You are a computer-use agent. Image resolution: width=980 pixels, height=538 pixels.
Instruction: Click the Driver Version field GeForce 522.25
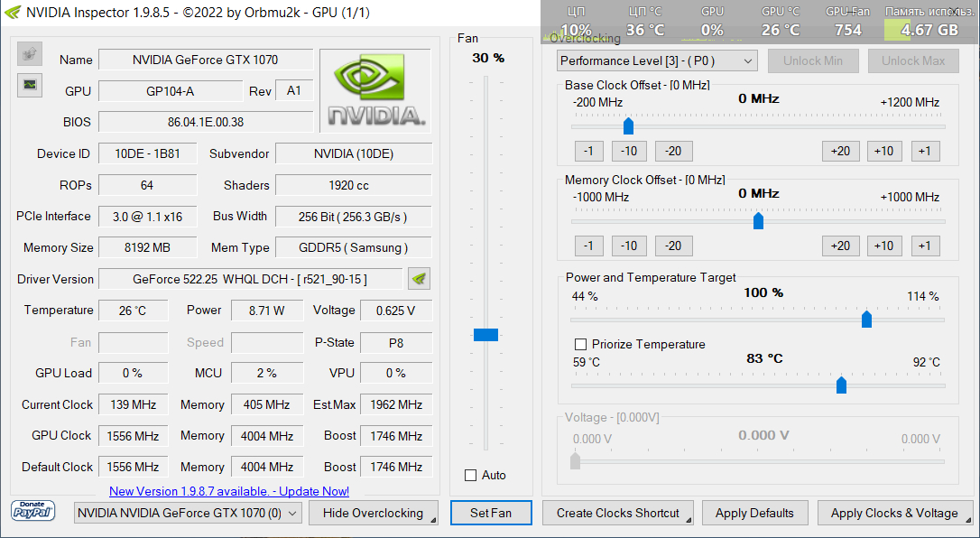(250, 279)
